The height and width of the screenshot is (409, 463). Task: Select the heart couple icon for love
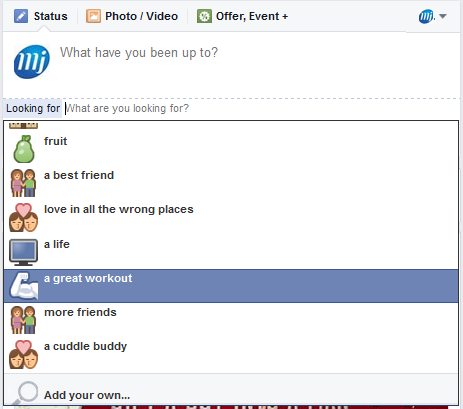click(23, 218)
